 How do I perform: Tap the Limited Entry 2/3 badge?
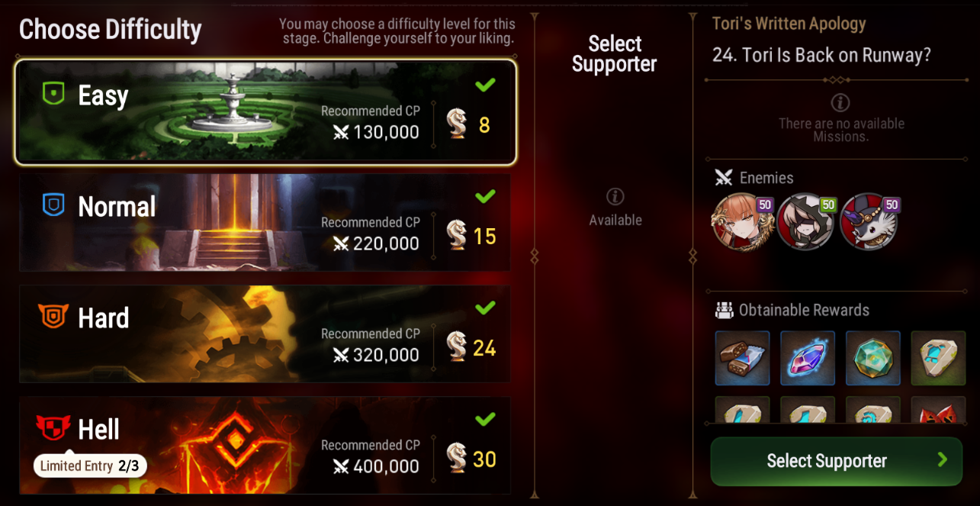point(90,466)
